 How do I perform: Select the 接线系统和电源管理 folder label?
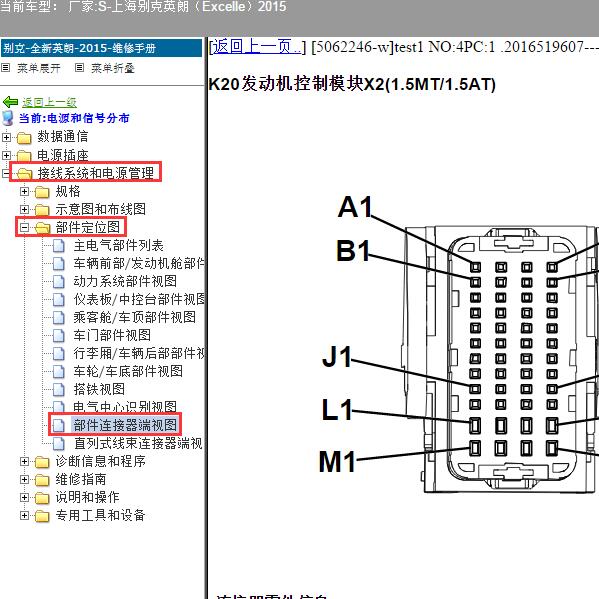tap(96, 173)
